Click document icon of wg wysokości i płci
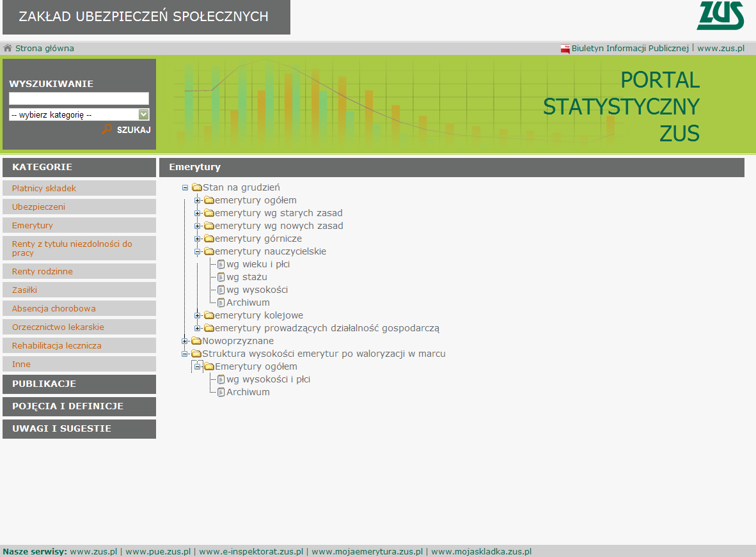The height and width of the screenshot is (557, 756). (x=221, y=379)
